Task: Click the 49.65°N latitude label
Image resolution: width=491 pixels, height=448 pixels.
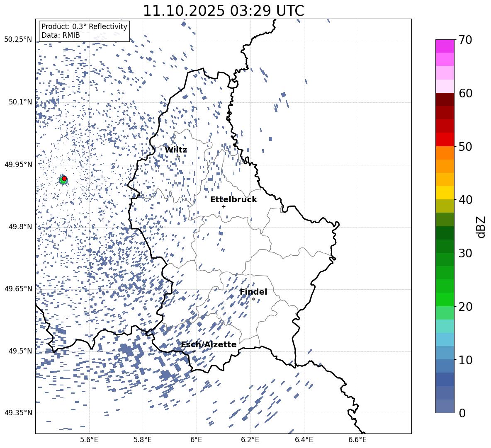Action: (x=18, y=288)
